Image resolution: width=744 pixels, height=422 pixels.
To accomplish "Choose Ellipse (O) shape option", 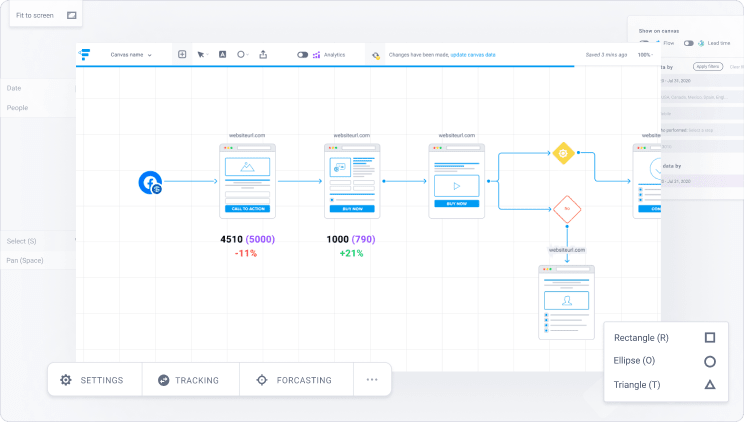I will pos(666,361).
